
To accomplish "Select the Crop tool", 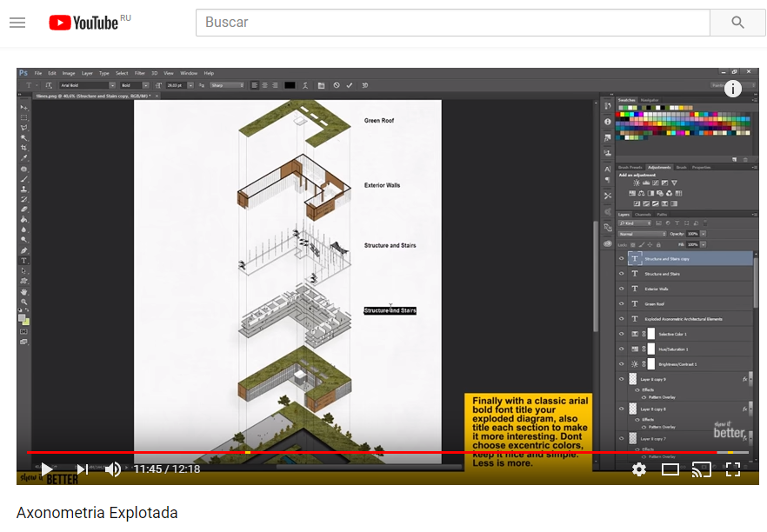I will click(23, 148).
